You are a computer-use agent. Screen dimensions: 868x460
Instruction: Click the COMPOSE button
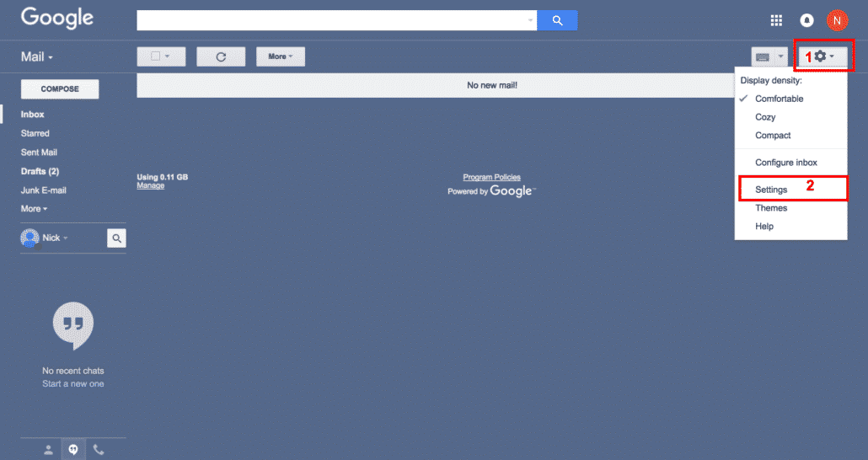click(60, 89)
